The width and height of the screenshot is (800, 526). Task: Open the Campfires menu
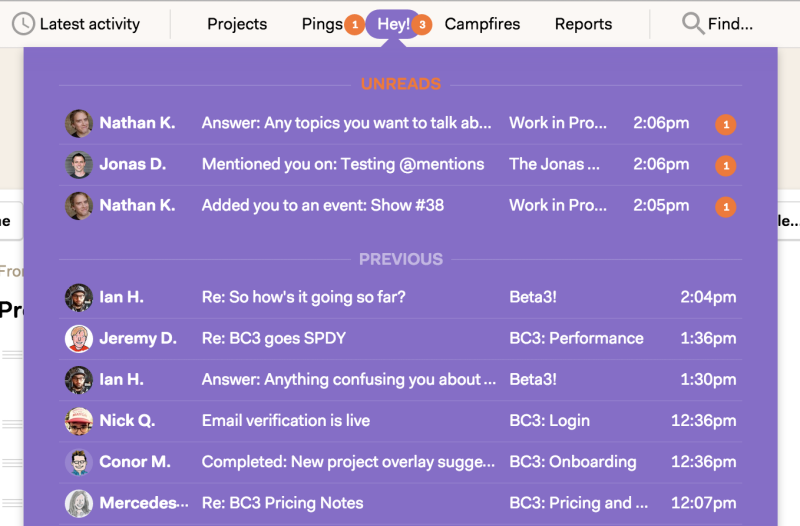pyautogui.click(x=482, y=24)
